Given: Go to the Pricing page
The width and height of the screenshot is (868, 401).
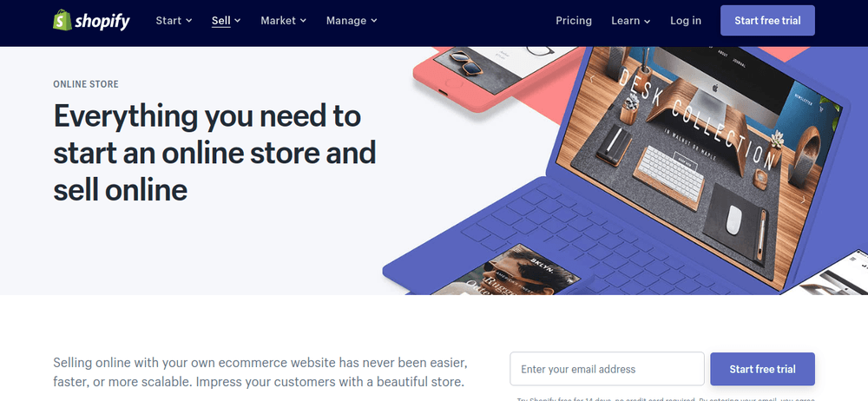Looking at the screenshot, I should 574,21.
